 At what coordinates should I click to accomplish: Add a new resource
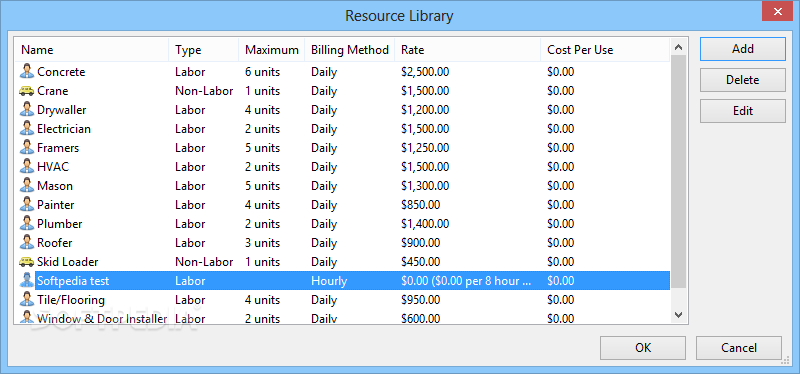742,49
